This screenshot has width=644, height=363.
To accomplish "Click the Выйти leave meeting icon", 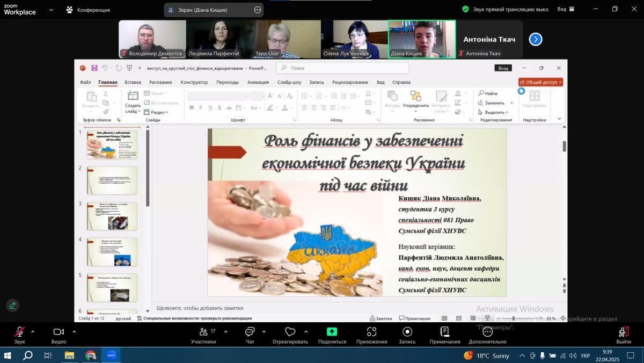I will 623,332.
